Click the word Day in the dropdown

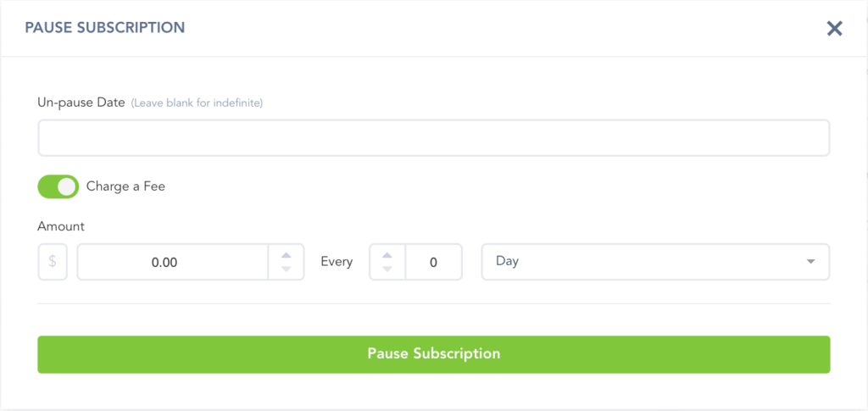click(x=507, y=261)
